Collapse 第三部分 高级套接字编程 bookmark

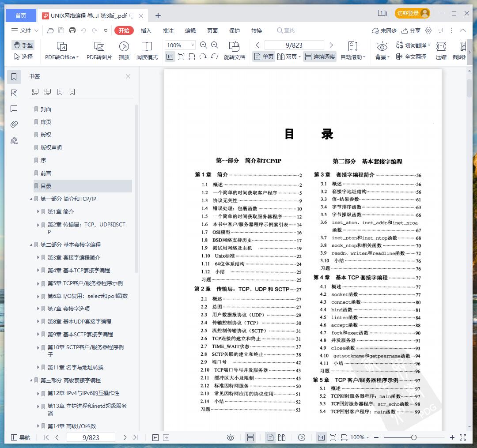[31, 380]
